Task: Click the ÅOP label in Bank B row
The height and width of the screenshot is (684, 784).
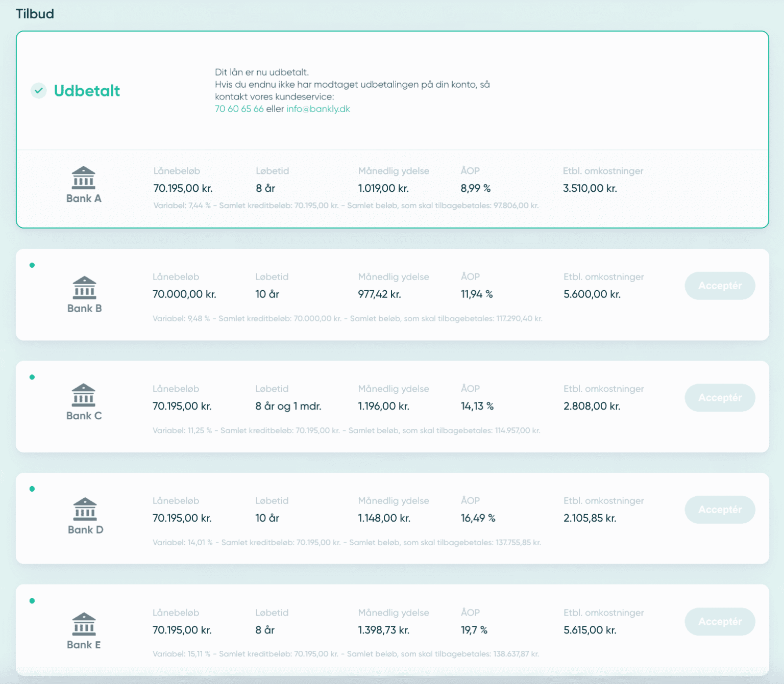Action: (470, 276)
